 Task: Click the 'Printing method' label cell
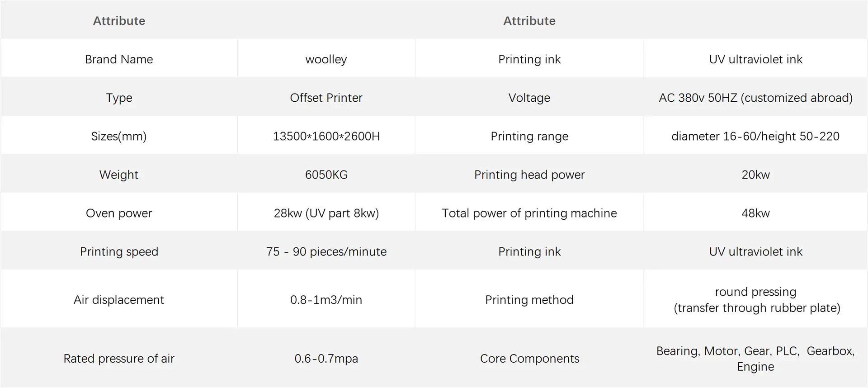529,299
